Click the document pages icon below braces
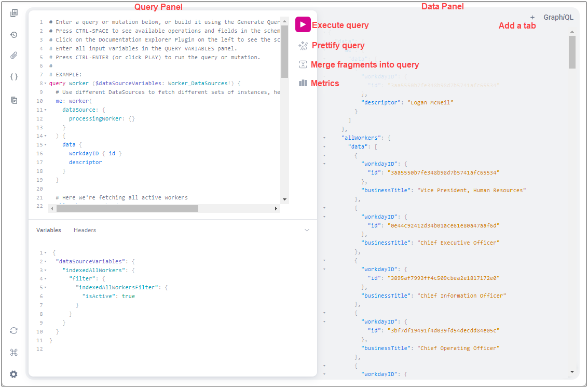Viewport: 588px width, 389px height. (x=14, y=100)
